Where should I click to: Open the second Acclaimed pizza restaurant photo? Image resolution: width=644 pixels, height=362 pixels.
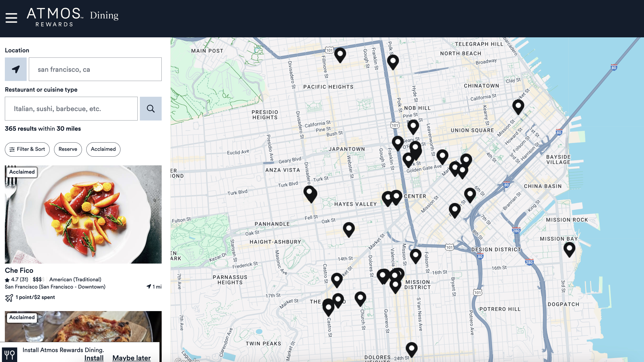pos(83,326)
